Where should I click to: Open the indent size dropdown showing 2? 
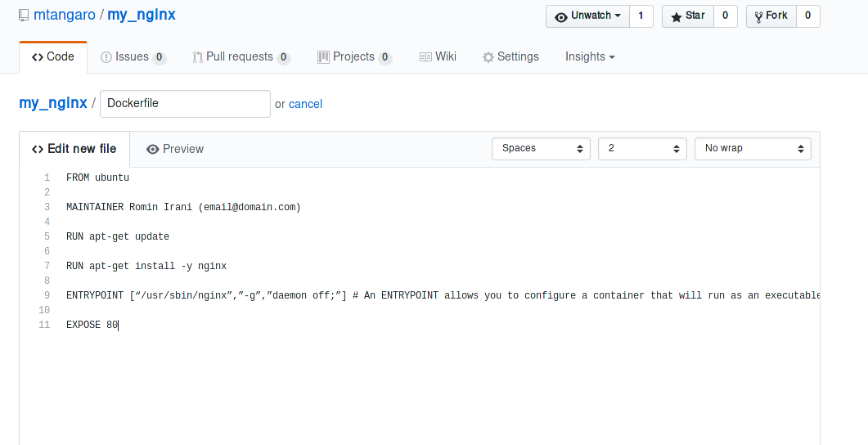(x=642, y=149)
